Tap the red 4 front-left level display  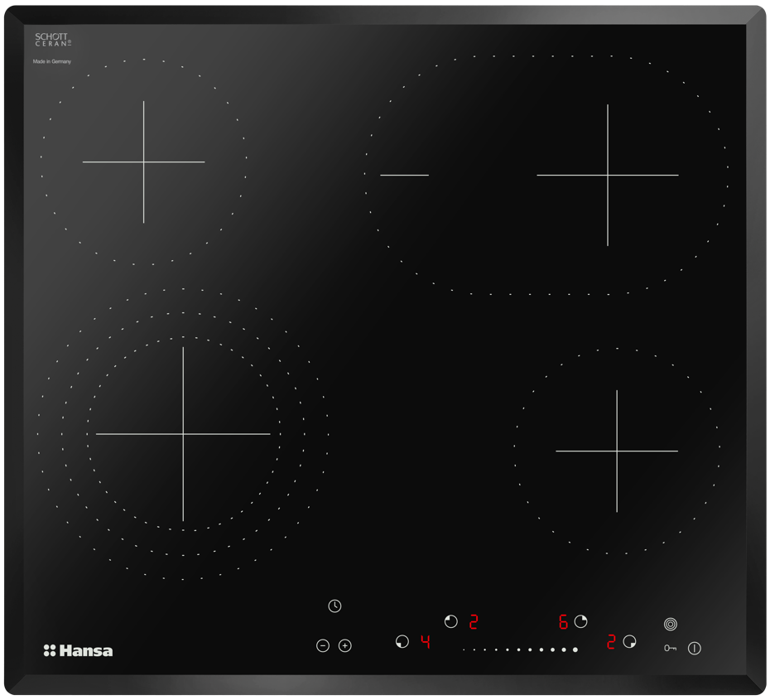coord(426,641)
